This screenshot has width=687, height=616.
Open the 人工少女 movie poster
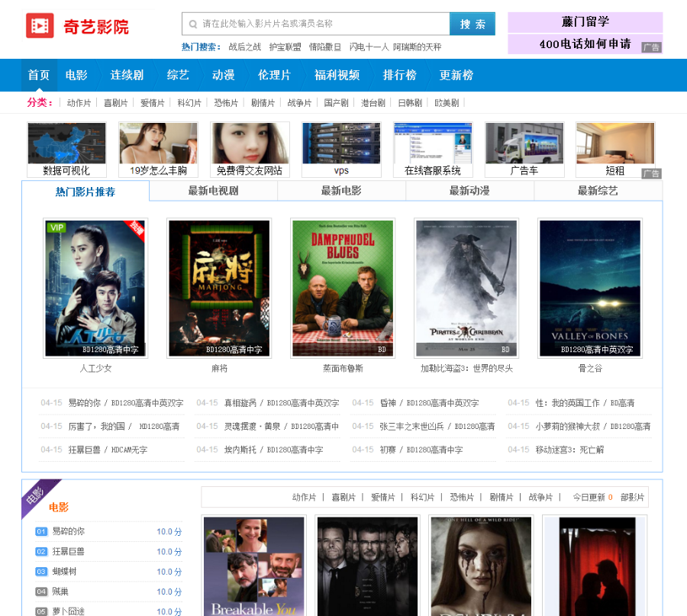click(95, 289)
